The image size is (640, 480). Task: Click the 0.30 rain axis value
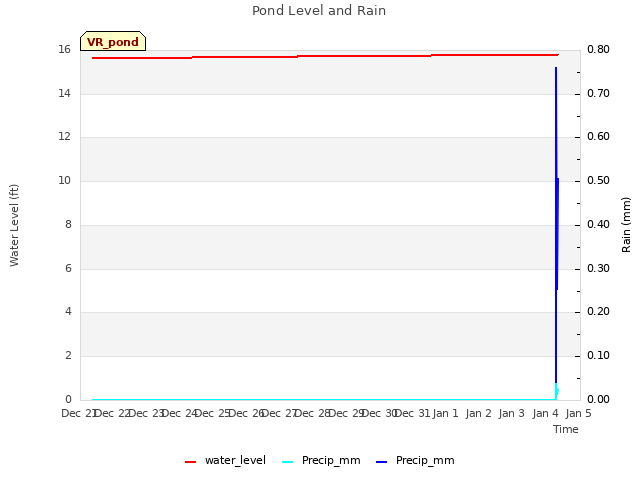coord(598,268)
